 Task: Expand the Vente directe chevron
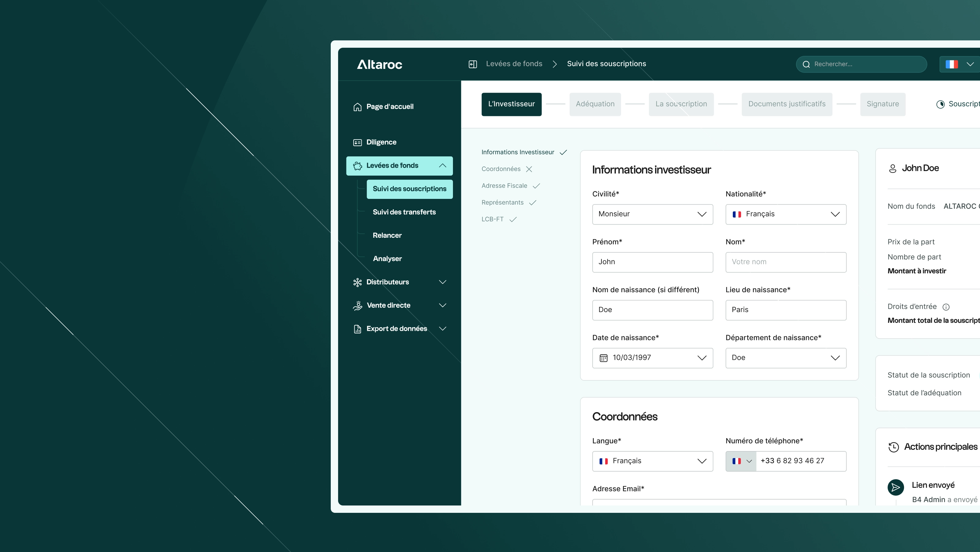coord(443,305)
